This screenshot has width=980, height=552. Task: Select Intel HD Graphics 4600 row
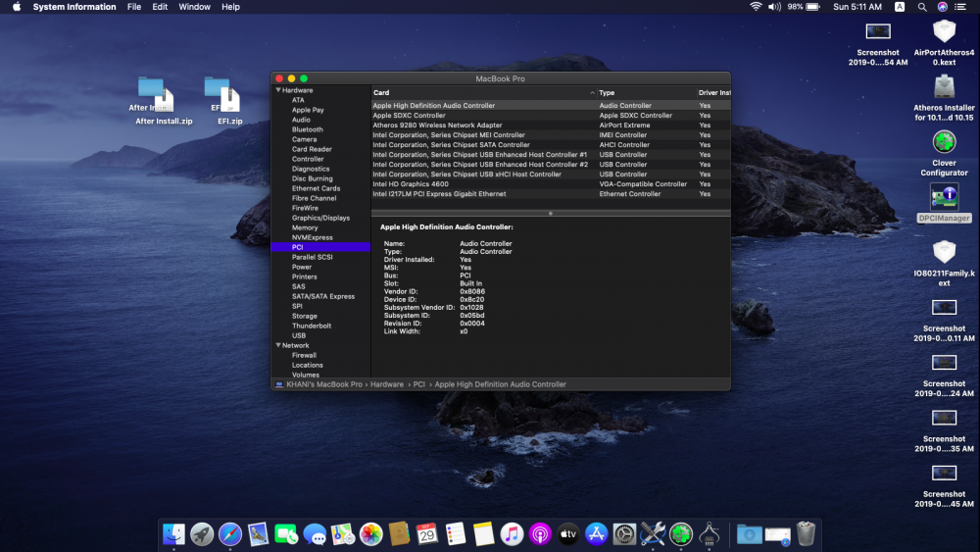[551, 183]
